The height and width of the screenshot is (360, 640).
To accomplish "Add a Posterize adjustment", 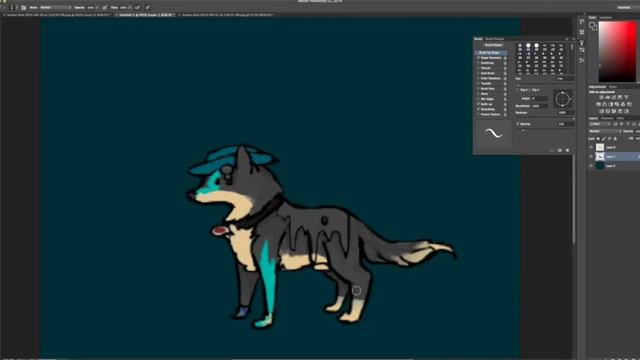I will [x=608, y=111].
